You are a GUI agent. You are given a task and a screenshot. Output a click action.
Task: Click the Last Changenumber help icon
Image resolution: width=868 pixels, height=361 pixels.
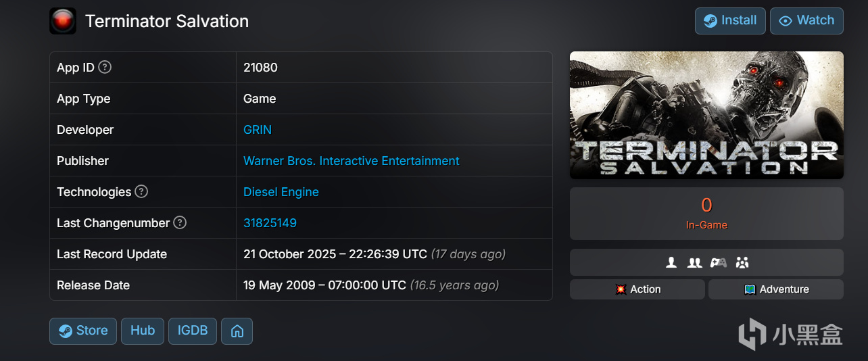(x=180, y=223)
